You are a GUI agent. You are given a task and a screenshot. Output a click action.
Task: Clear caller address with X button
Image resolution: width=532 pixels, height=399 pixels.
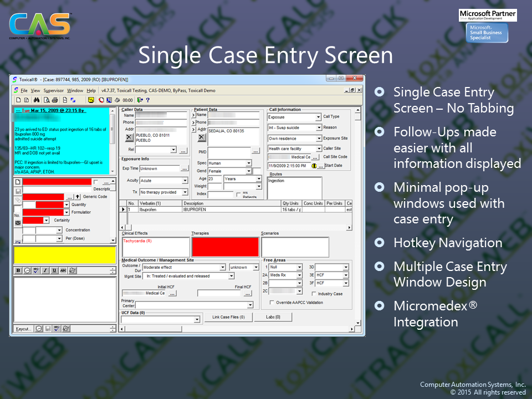tap(129, 137)
